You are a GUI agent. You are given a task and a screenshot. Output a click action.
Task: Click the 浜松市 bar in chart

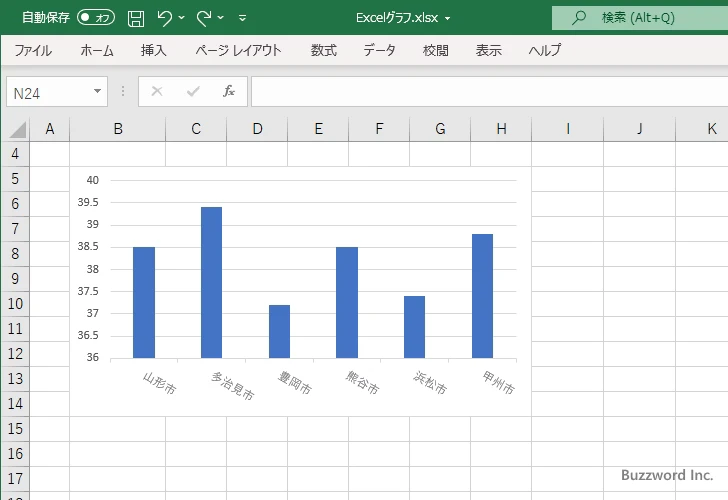[415, 327]
